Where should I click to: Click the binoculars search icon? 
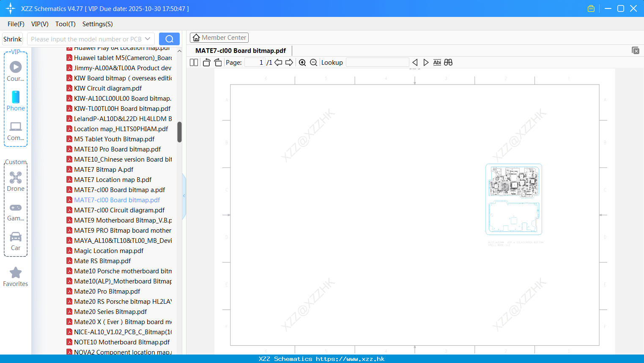(448, 63)
